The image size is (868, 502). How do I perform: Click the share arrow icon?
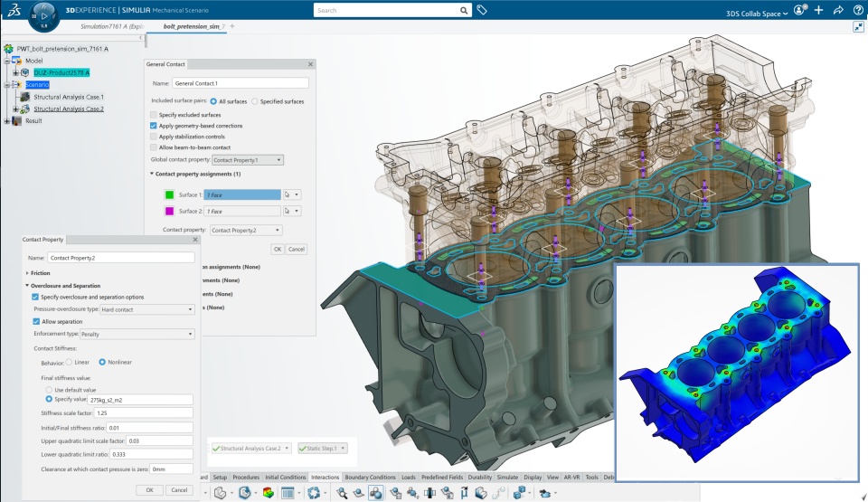[x=838, y=10]
